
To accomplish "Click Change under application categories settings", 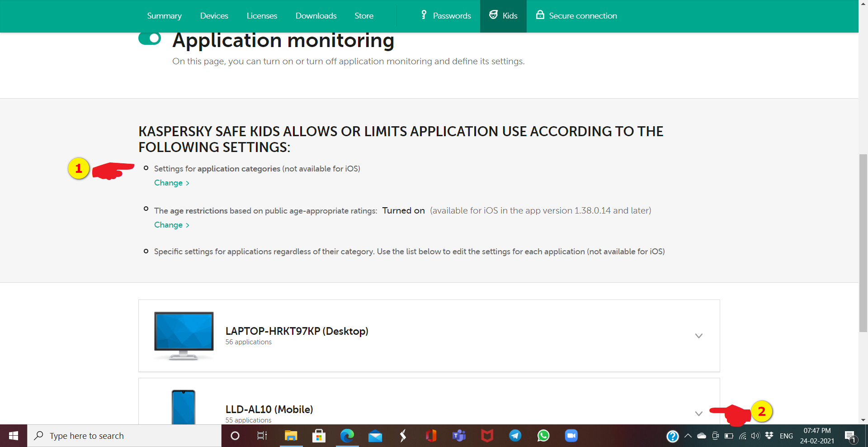I will click(x=171, y=183).
